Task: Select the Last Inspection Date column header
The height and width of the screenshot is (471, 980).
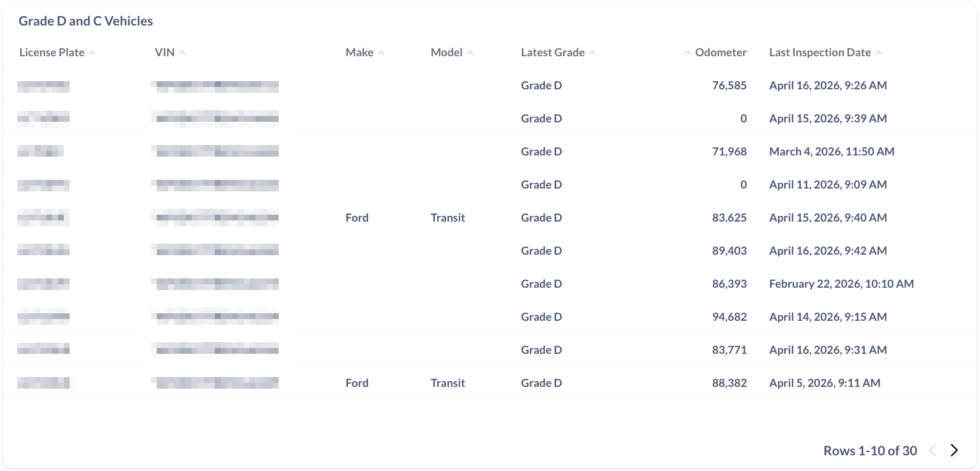Action: click(x=820, y=52)
